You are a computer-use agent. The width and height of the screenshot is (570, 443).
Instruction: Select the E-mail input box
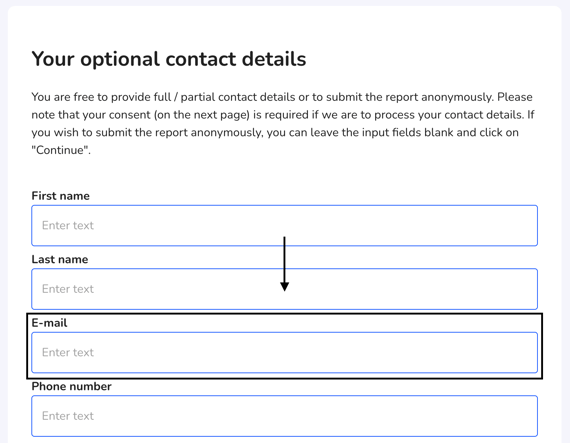tap(285, 353)
